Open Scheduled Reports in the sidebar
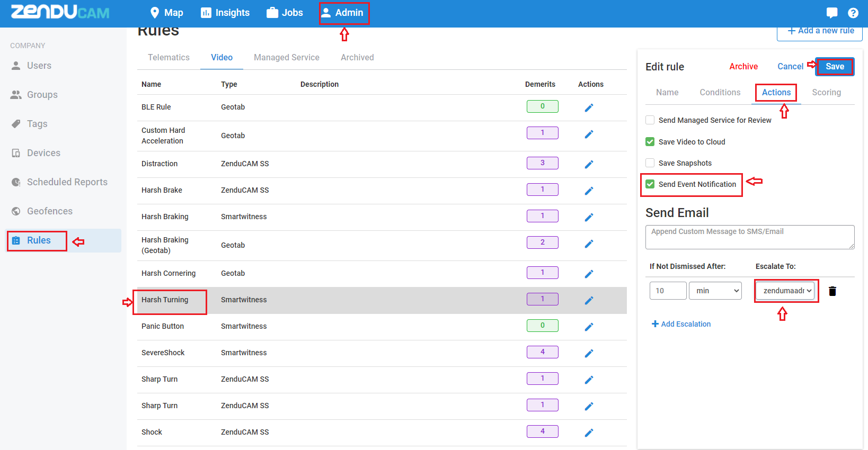The image size is (868, 450). (67, 182)
